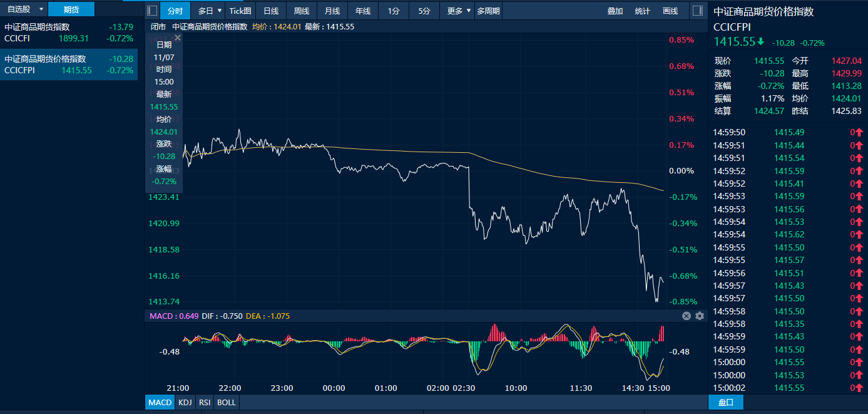Select the 1分 period
This screenshot has width=868, height=414.
click(x=394, y=11)
